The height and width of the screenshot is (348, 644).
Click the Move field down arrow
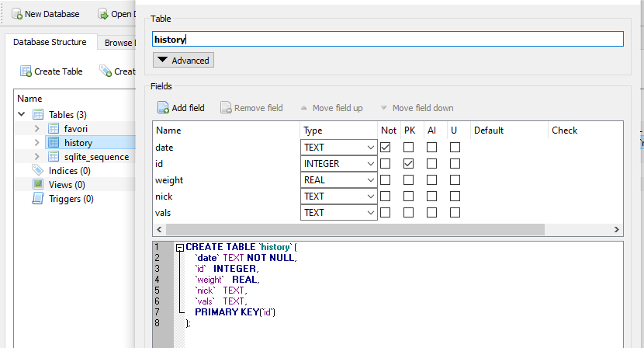click(x=383, y=108)
